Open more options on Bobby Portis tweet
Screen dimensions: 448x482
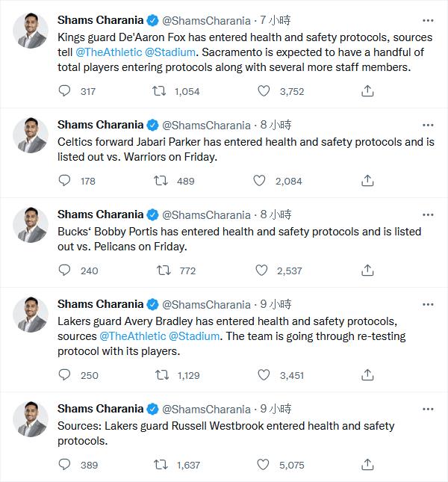point(428,214)
